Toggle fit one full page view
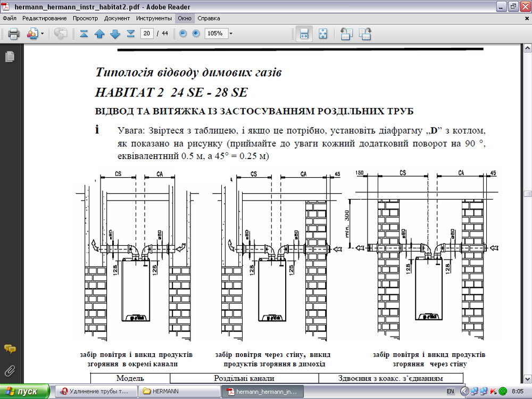Image resolution: width=532 pixels, height=399 pixels. (322, 34)
